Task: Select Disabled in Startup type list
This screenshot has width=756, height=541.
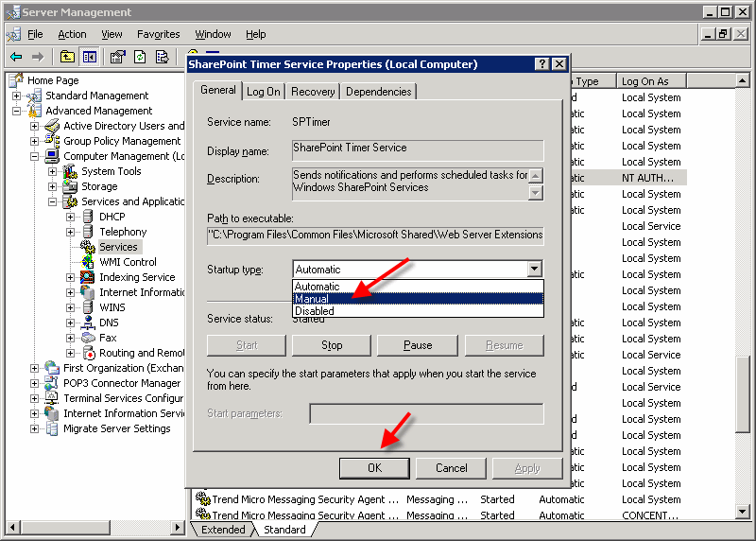Action: (418, 311)
